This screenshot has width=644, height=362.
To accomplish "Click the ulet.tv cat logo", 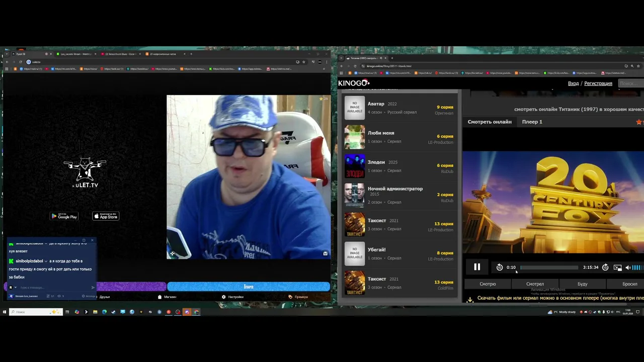I will pyautogui.click(x=85, y=172).
